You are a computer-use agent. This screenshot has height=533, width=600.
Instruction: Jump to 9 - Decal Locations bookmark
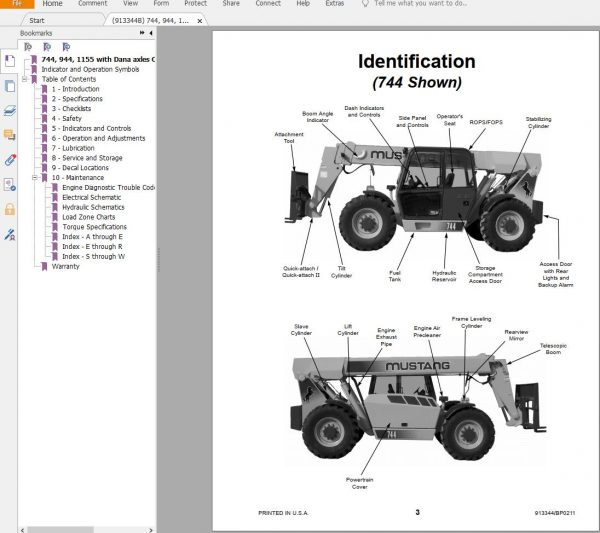coord(80,168)
